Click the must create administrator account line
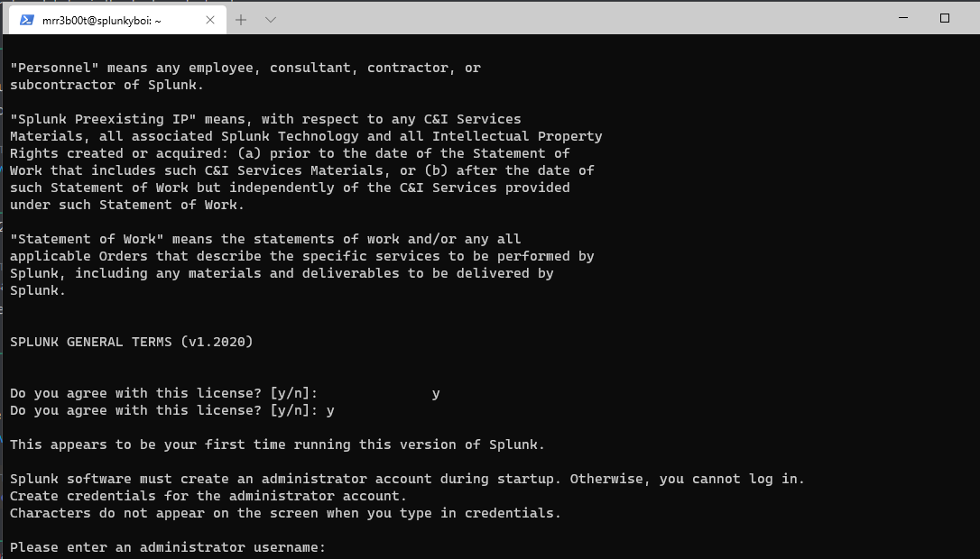The height and width of the screenshot is (559, 980). (407, 479)
